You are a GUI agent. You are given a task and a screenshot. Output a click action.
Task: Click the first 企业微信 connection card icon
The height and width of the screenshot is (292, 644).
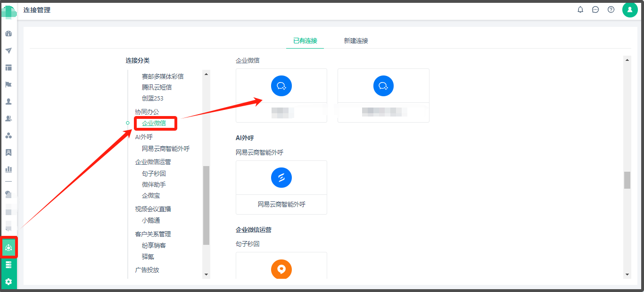click(281, 86)
